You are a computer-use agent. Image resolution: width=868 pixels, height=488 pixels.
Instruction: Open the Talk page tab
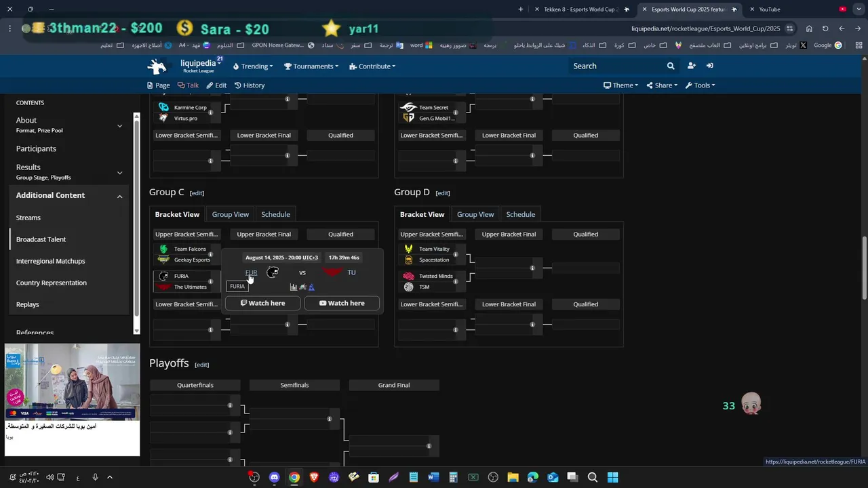click(x=188, y=85)
